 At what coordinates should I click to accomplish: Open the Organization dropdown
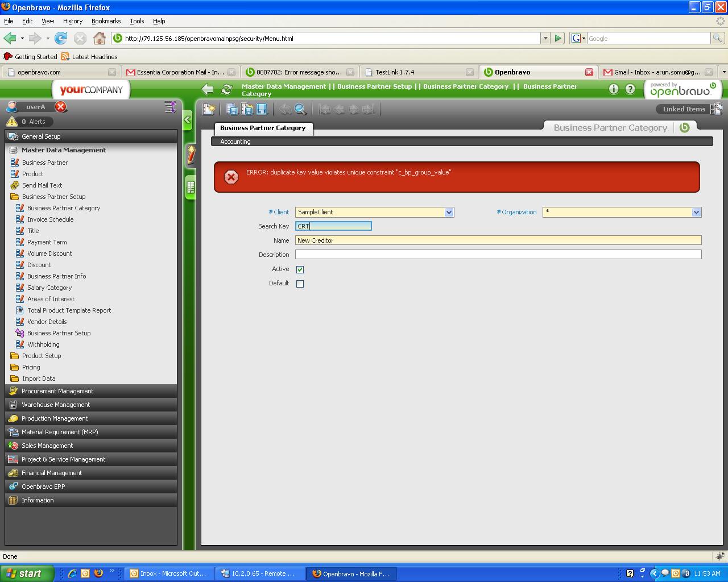pyautogui.click(x=696, y=212)
